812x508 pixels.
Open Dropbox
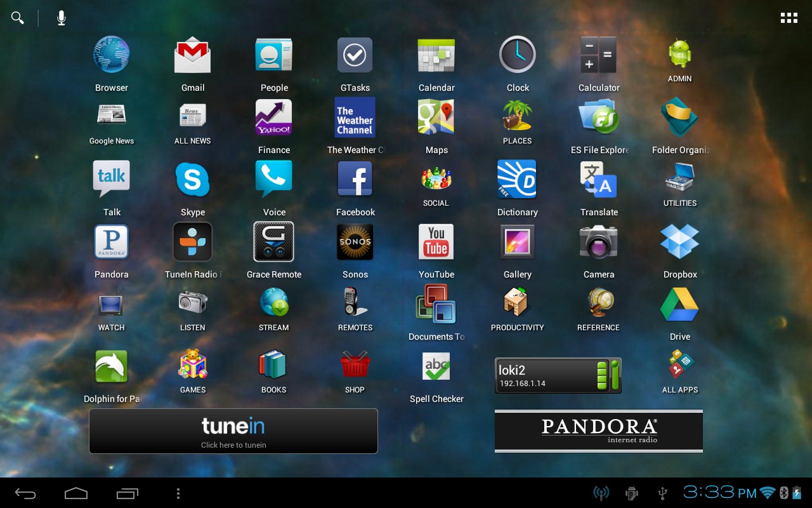[x=679, y=241]
